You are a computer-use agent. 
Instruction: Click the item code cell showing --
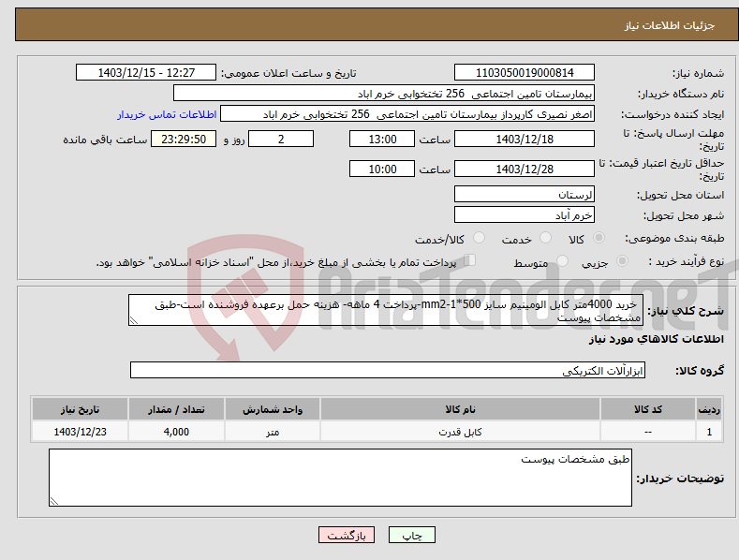(x=648, y=432)
